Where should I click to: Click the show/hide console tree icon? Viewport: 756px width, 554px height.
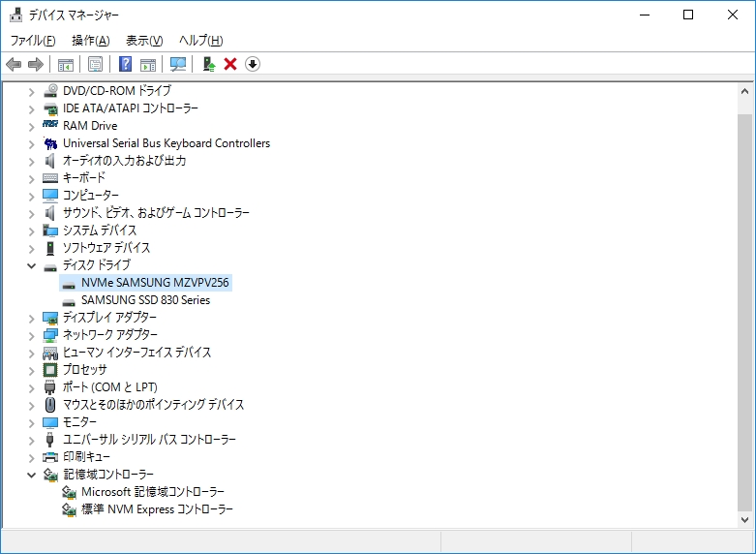66,64
